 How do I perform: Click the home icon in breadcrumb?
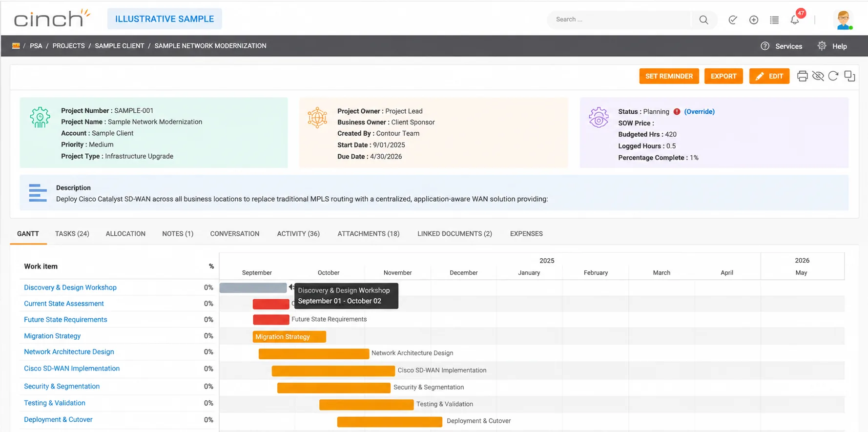point(16,46)
